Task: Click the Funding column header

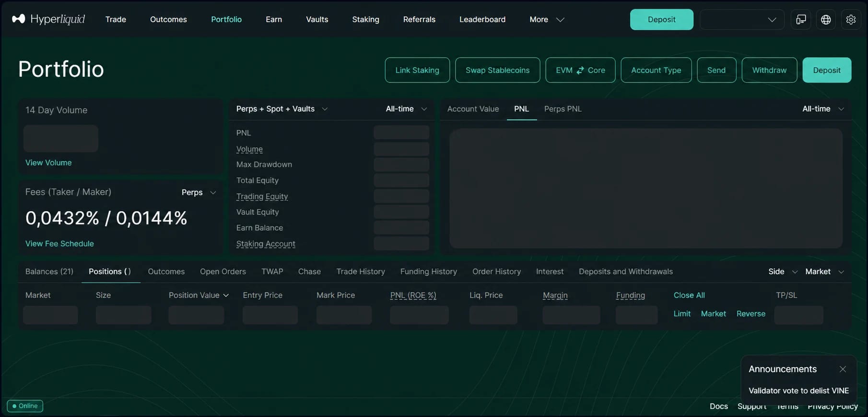Action: click(630, 295)
